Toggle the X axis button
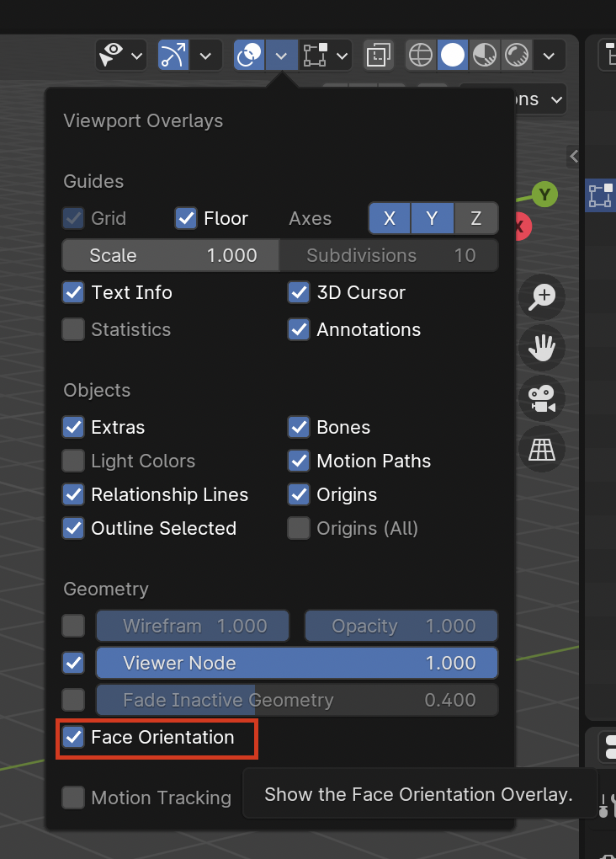 (390, 218)
